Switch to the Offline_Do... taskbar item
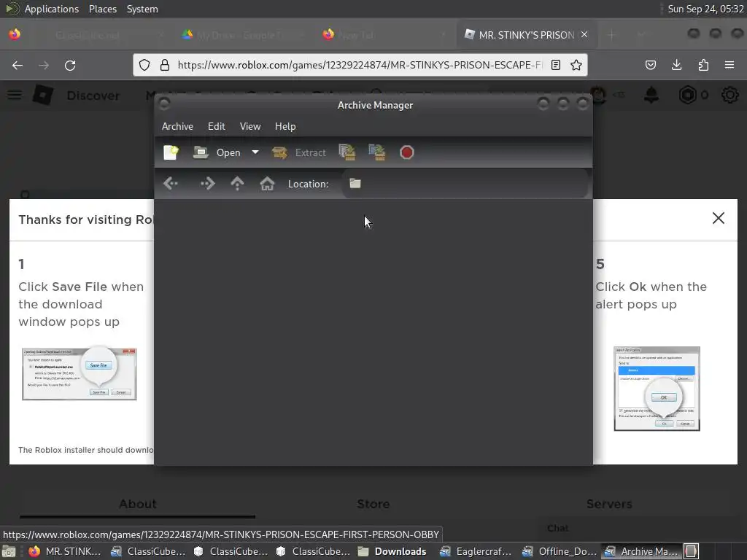Screen dimensions: 747x560 coord(558,551)
